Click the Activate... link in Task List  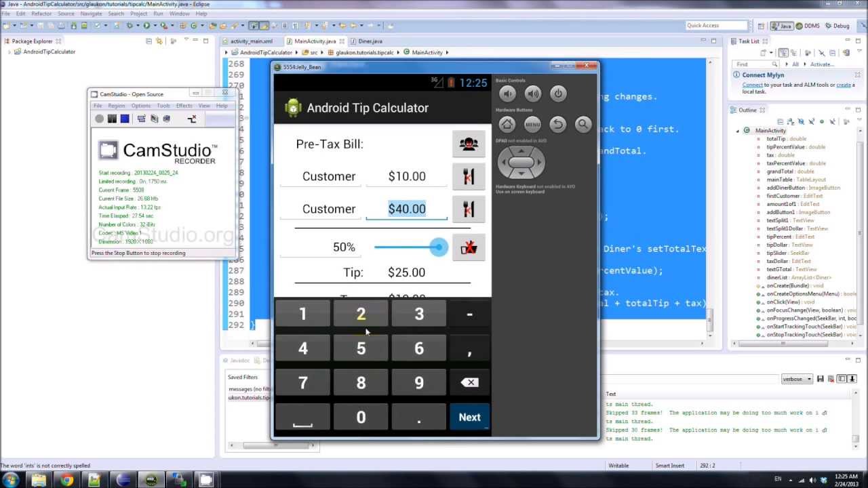822,64
